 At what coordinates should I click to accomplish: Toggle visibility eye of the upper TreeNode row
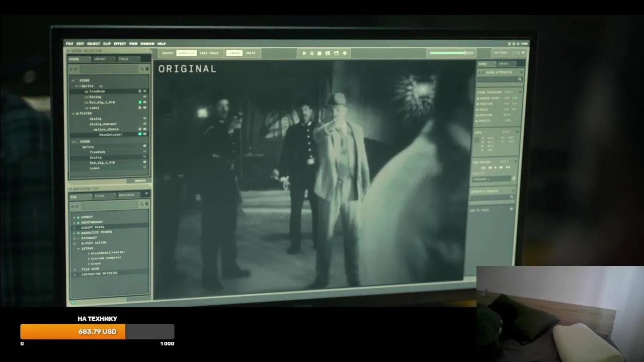pos(145,91)
